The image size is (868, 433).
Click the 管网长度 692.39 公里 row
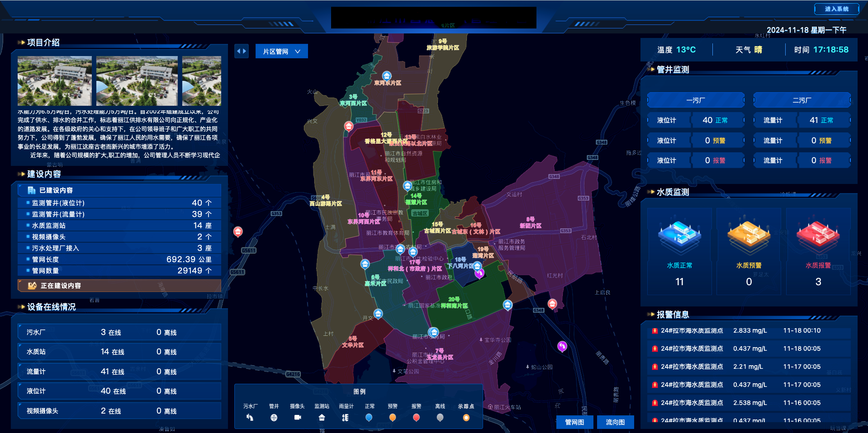119,259
